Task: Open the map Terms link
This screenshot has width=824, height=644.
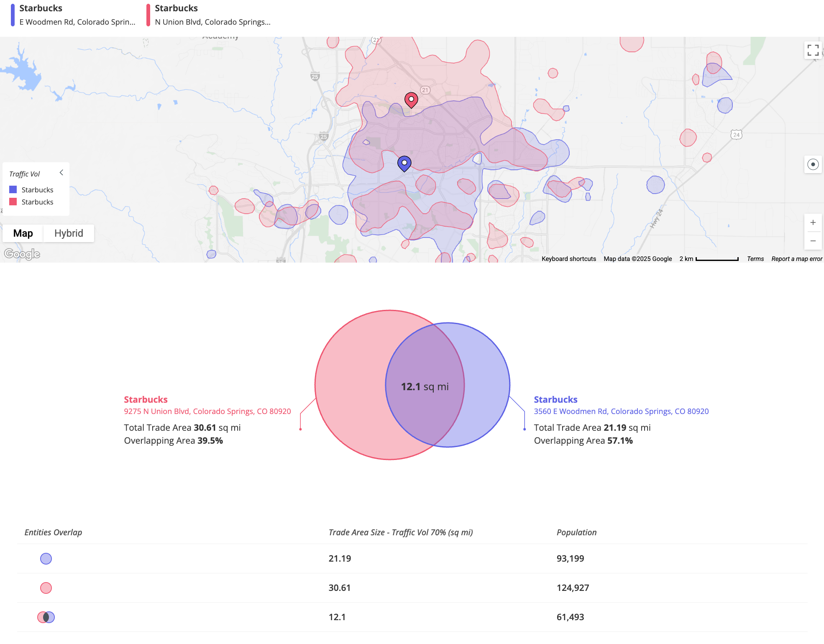Action: 755,259
